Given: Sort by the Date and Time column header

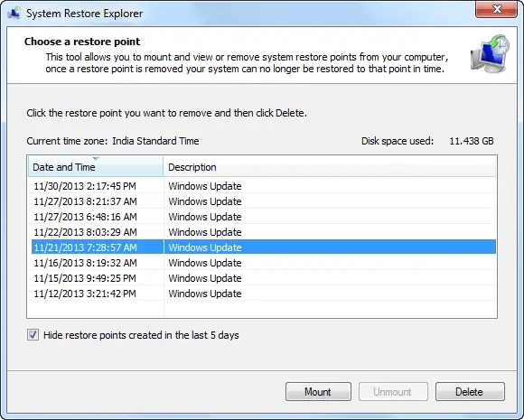Looking at the screenshot, I should 96,167.
